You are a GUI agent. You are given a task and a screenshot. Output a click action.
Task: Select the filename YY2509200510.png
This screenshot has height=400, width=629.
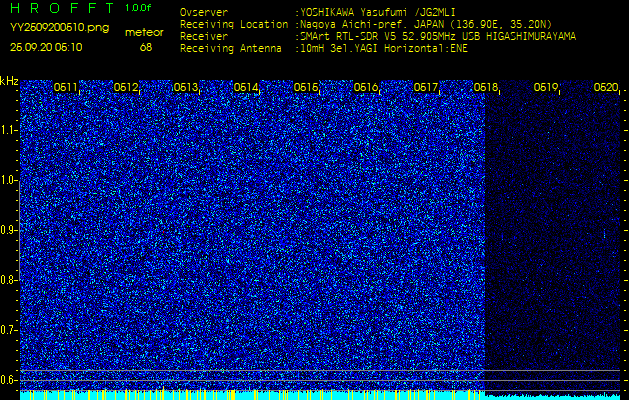click(59, 27)
